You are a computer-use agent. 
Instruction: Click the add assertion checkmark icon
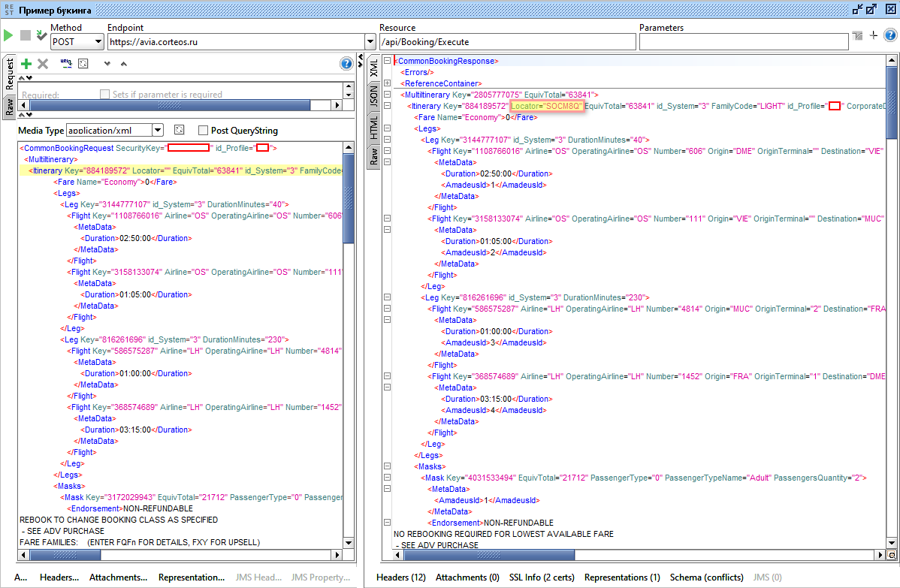41,35
